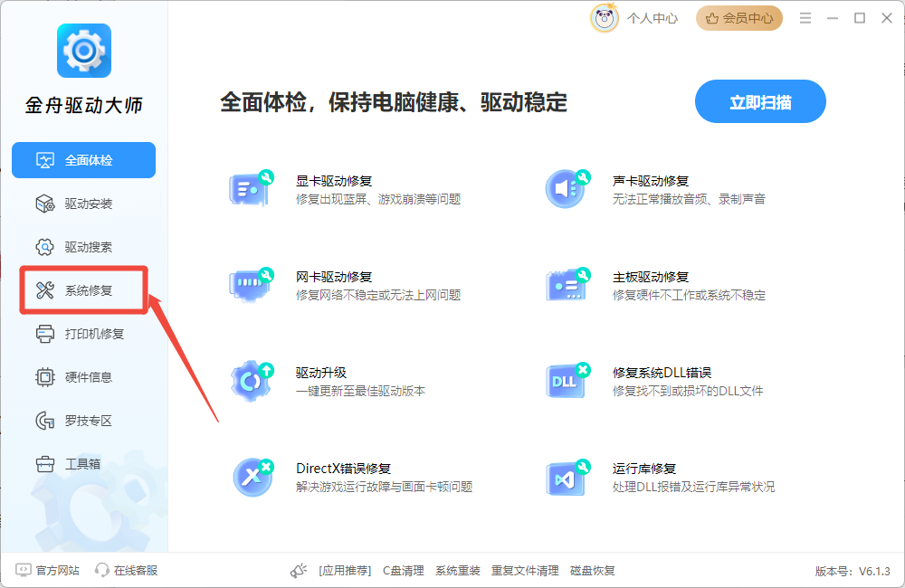Click the DirectX错误修复 X icon
Viewport: 905px width, 588px height.
252,477
